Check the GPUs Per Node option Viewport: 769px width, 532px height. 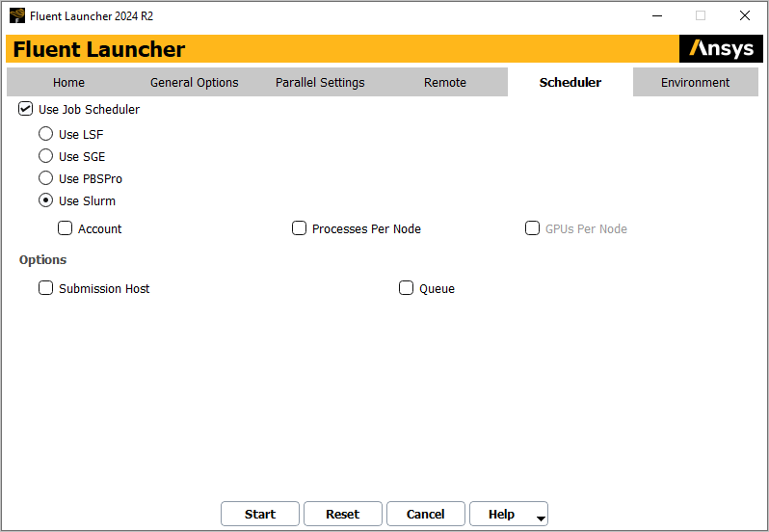(533, 228)
